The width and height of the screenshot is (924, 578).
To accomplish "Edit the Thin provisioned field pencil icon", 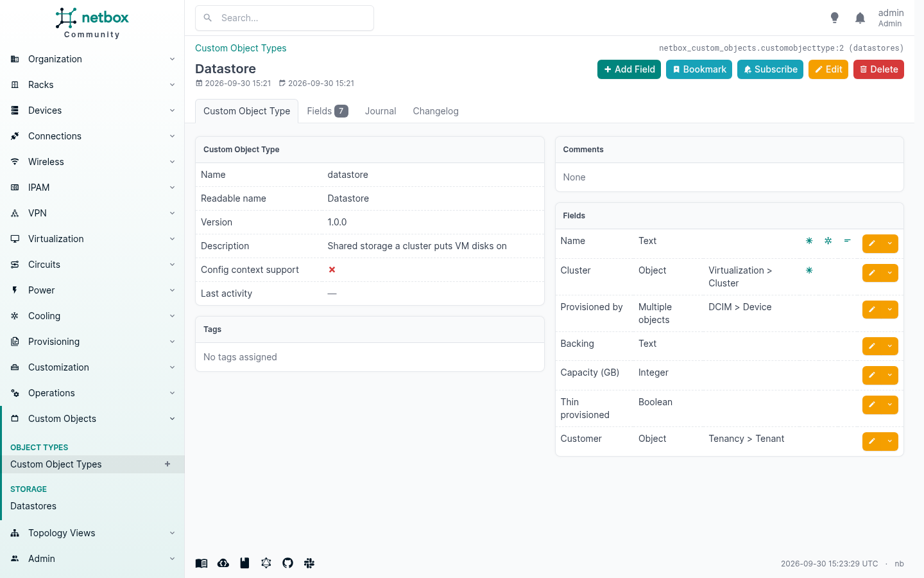I will [872, 405].
